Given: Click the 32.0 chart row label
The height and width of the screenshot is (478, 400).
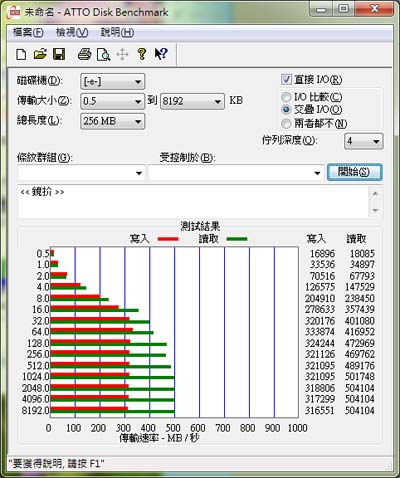Looking at the screenshot, I should pyautogui.click(x=41, y=321).
